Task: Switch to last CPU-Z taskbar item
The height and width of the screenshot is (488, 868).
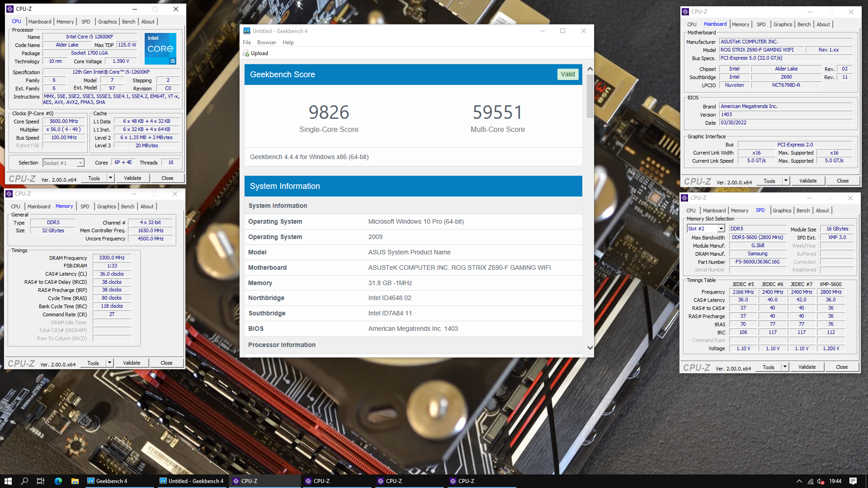Action: coord(481,481)
